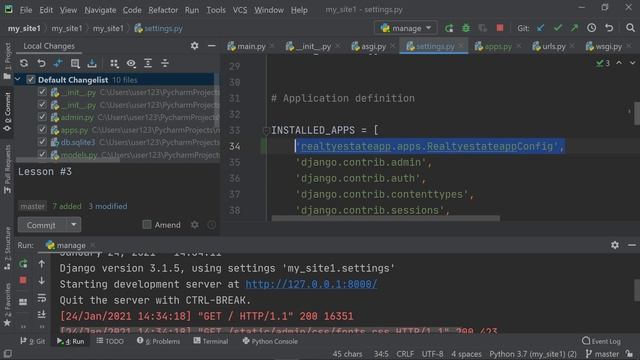640x360 pixels.
Task: Open Local Changes panel gear settings
Action: coord(195,46)
